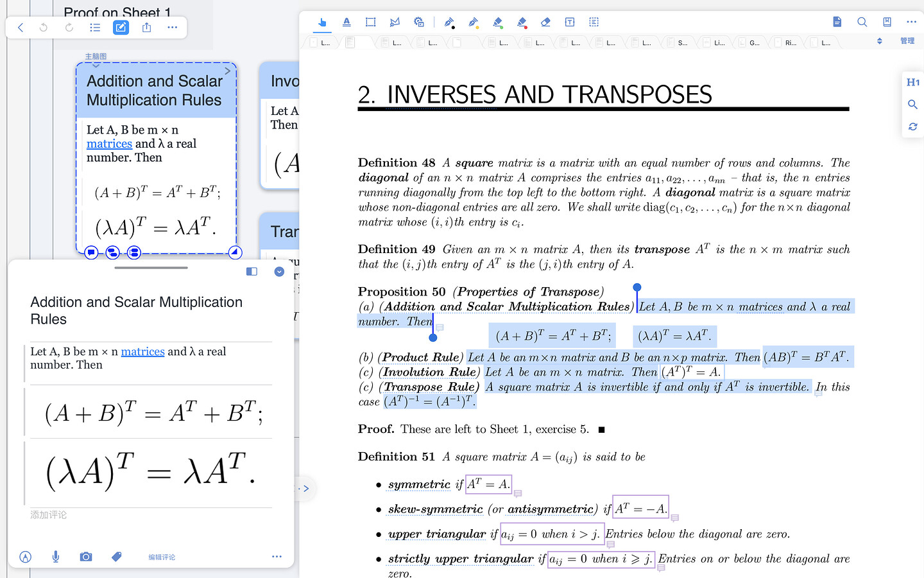Select the rectangle excerpt tool
This screenshot has height=578, width=924.
(371, 22)
